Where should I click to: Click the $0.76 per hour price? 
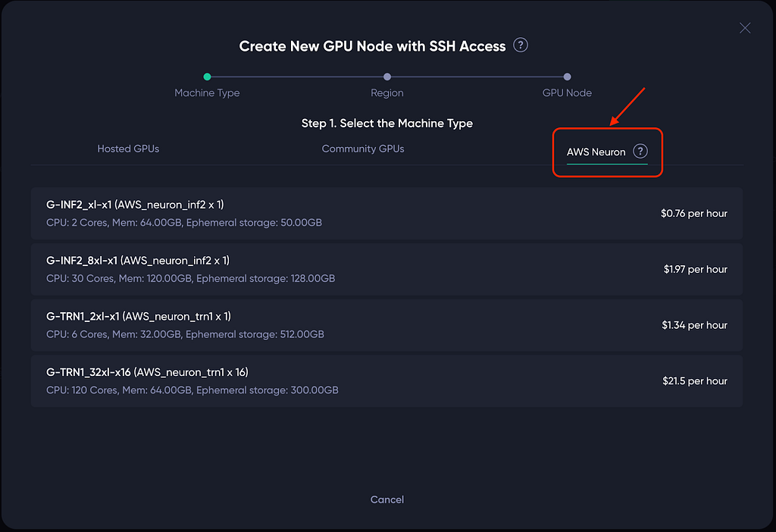[694, 213]
